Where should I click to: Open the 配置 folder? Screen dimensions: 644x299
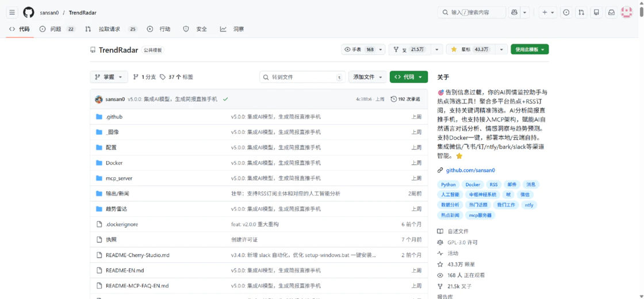[x=111, y=147]
